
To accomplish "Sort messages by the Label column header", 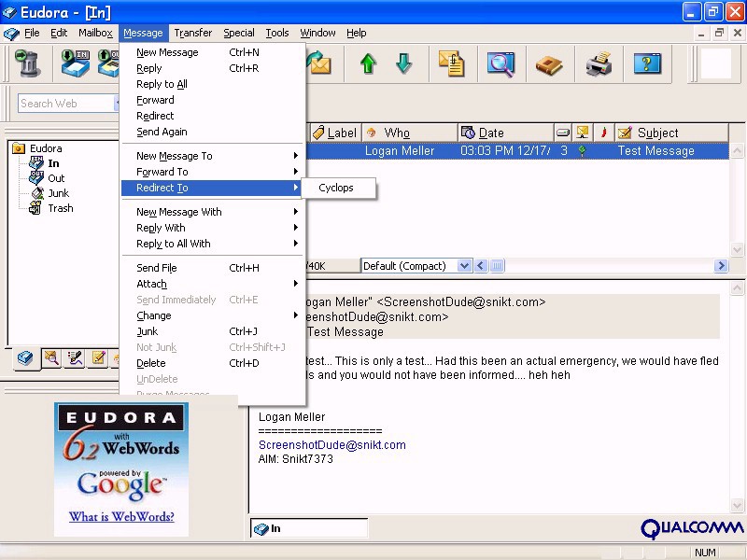I will tap(335, 133).
